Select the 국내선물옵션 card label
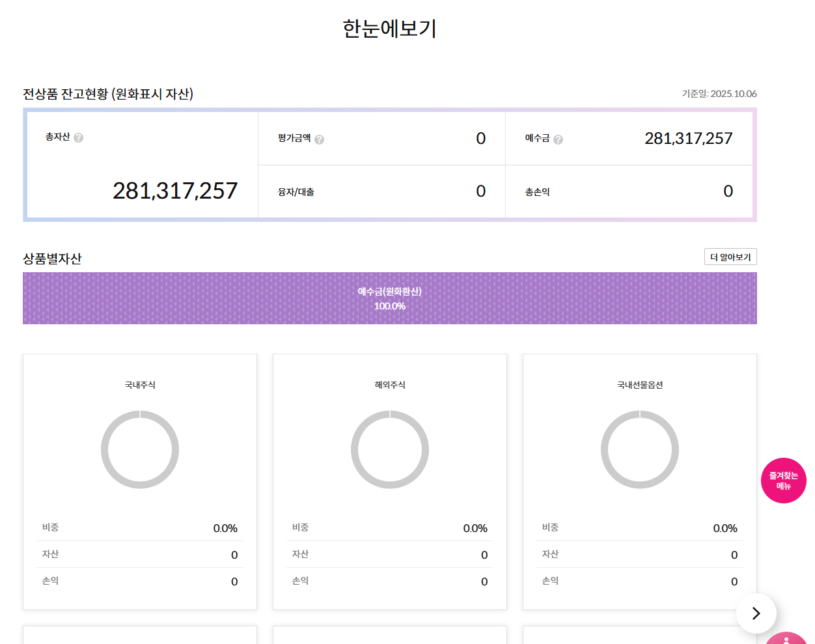The image size is (815, 644). (x=639, y=384)
